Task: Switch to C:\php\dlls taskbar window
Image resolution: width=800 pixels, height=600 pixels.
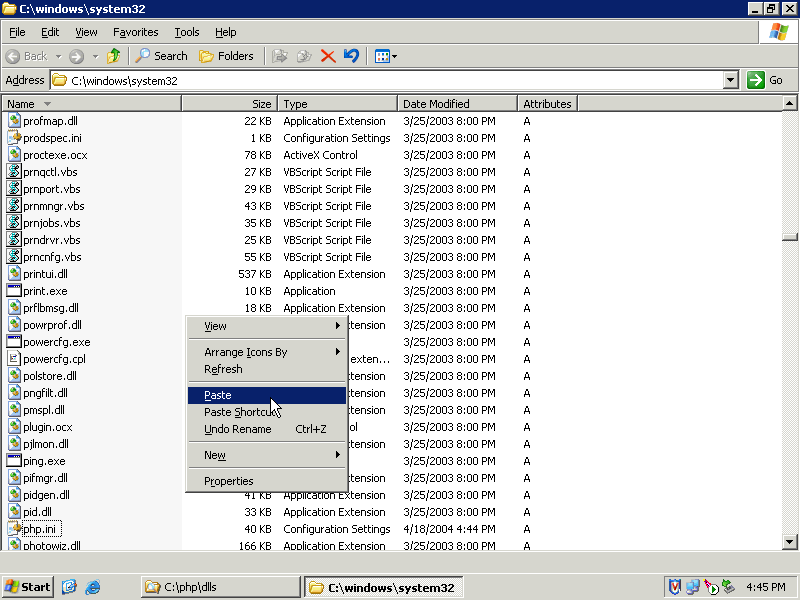Action: (219, 587)
